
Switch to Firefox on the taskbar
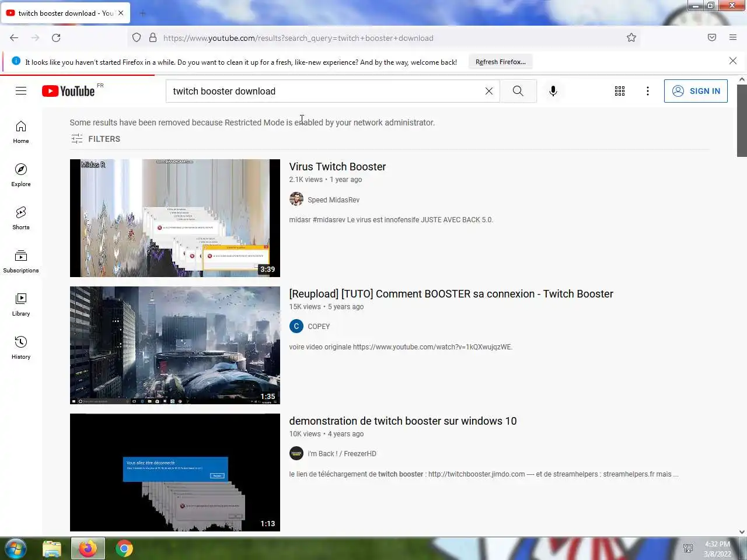pos(88,548)
